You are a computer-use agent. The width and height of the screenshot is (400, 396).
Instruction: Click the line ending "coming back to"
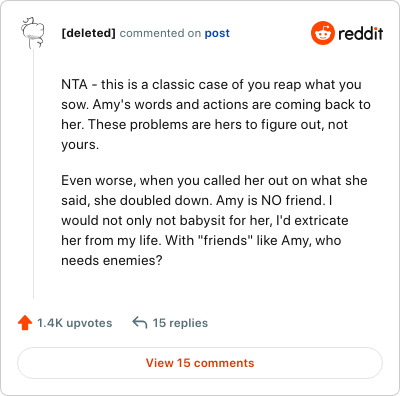216,104
